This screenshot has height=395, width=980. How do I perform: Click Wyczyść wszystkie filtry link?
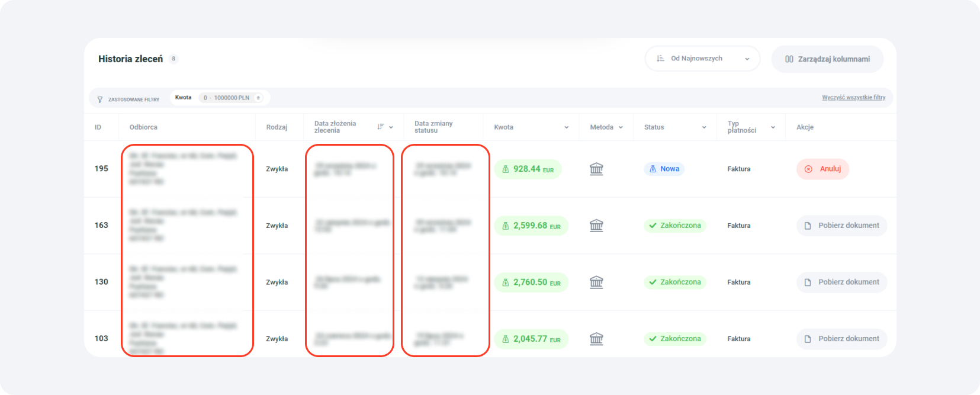click(x=853, y=97)
